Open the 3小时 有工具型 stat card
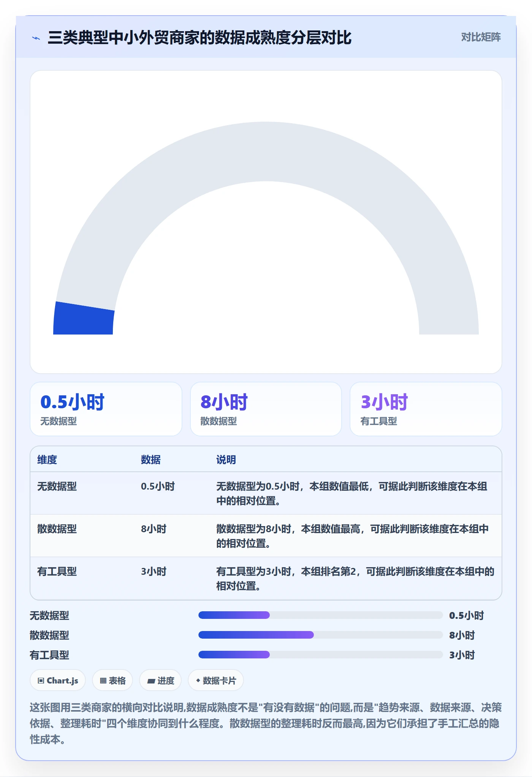The width and height of the screenshot is (532, 777). pyautogui.click(x=426, y=409)
